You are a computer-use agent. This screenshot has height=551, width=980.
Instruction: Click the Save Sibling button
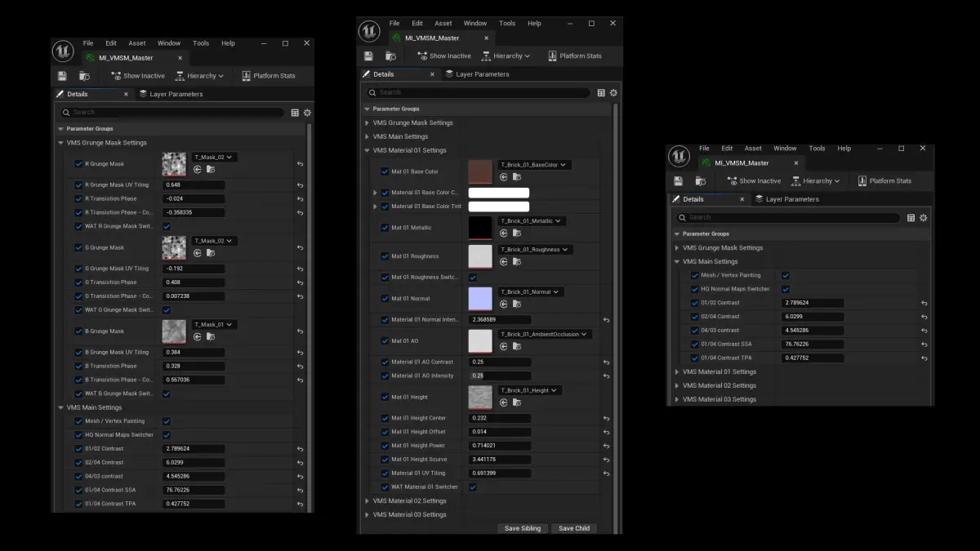[x=523, y=528]
